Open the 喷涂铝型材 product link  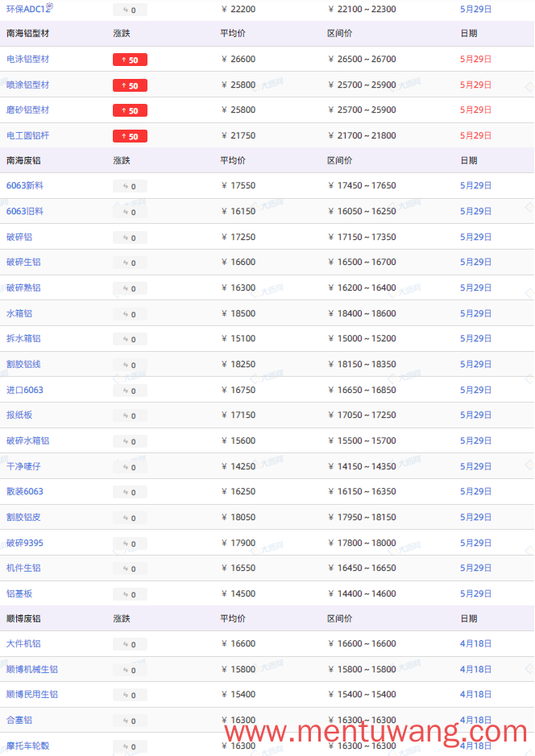pyautogui.click(x=28, y=85)
